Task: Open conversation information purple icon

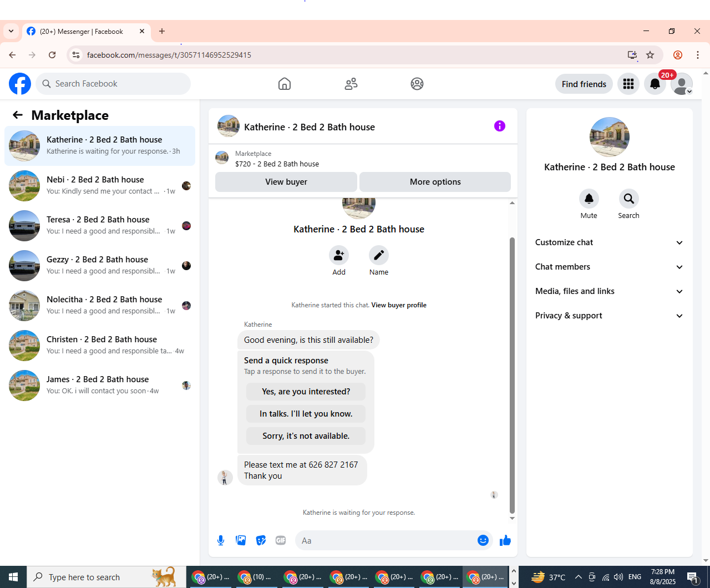Action: pos(500,126)
